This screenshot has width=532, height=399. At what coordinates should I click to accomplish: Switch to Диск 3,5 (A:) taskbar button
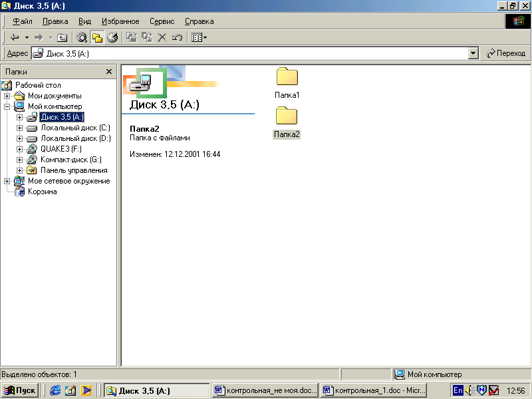pos(156,390)
